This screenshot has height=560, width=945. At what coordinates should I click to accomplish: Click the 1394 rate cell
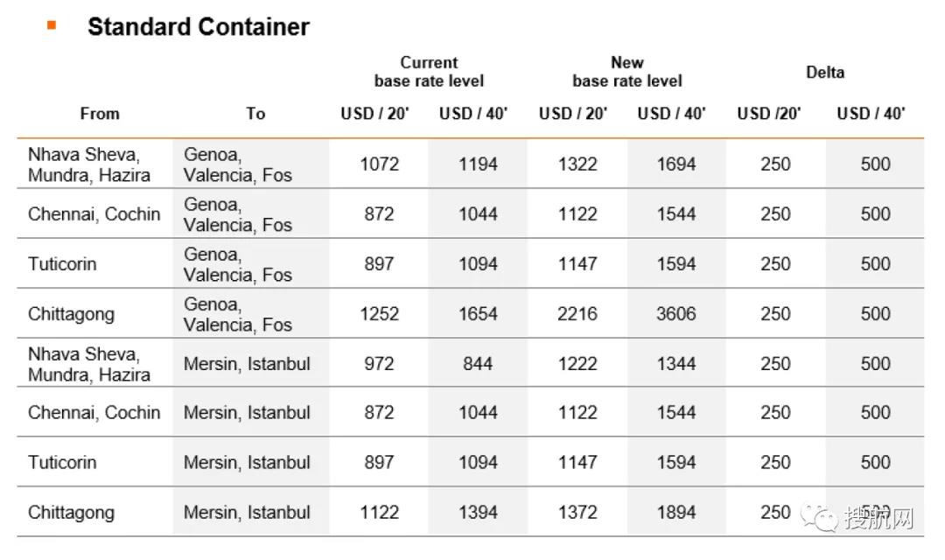click(x=478, y=513)
